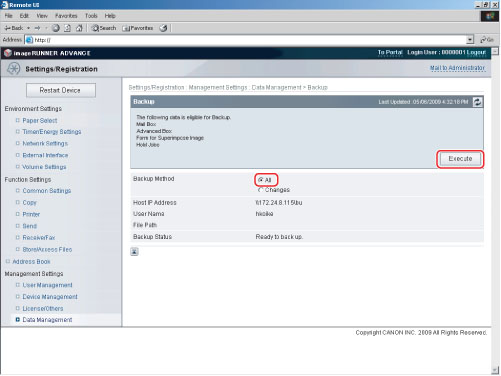This screenshot has height=376, width=501.
Task: Click the browser Back arrow button
Action: [x=13, y=28]
